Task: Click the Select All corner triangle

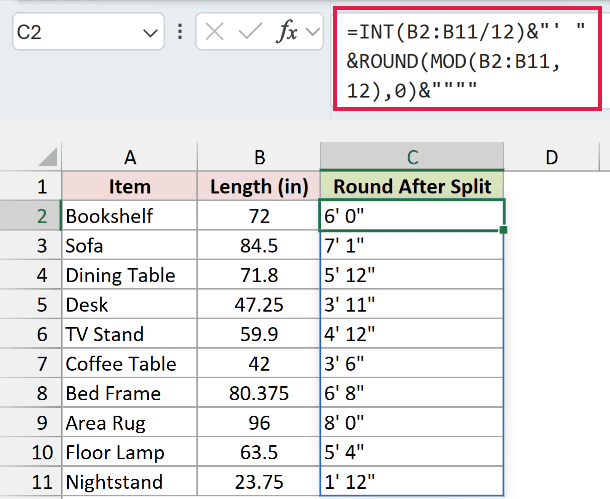Action: (48, 158)
